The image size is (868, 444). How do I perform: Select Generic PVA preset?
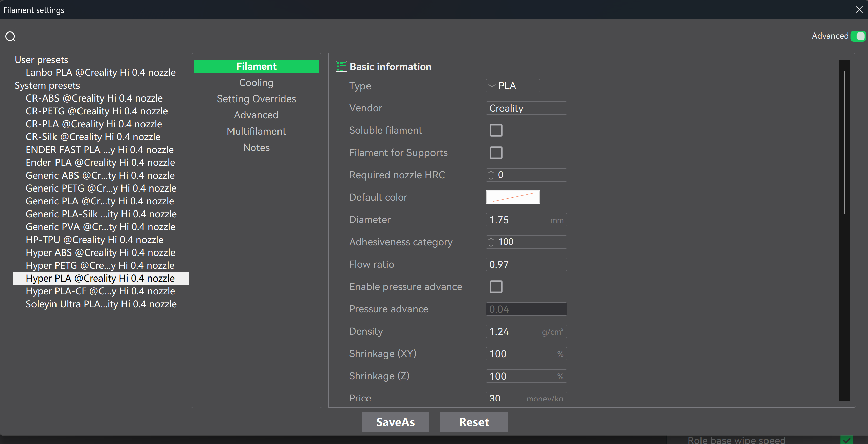click(x=101, y=227)
